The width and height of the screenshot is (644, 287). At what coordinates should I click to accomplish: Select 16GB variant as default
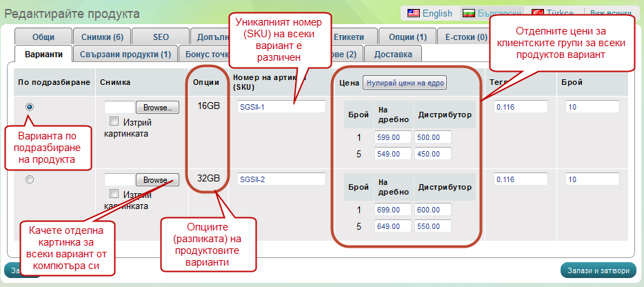[x=30, y=107]
